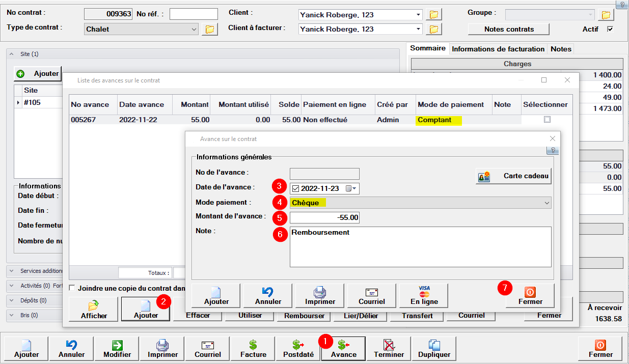Click Rembourser in the advances list window
Image resolution: width=629 pixels, height=364 pixels.
click(305, 315)
